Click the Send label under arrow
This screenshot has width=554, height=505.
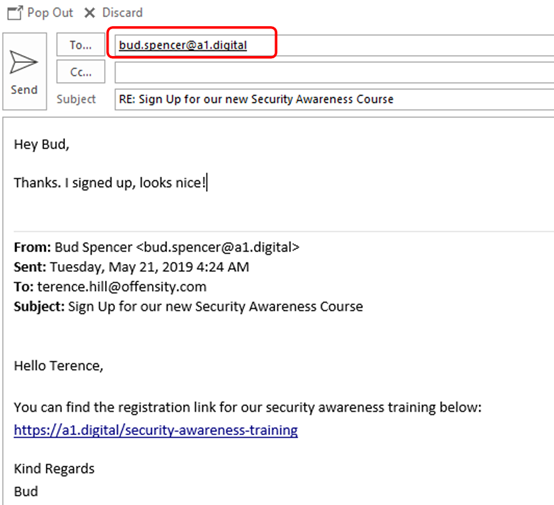(x=24, y=90)
